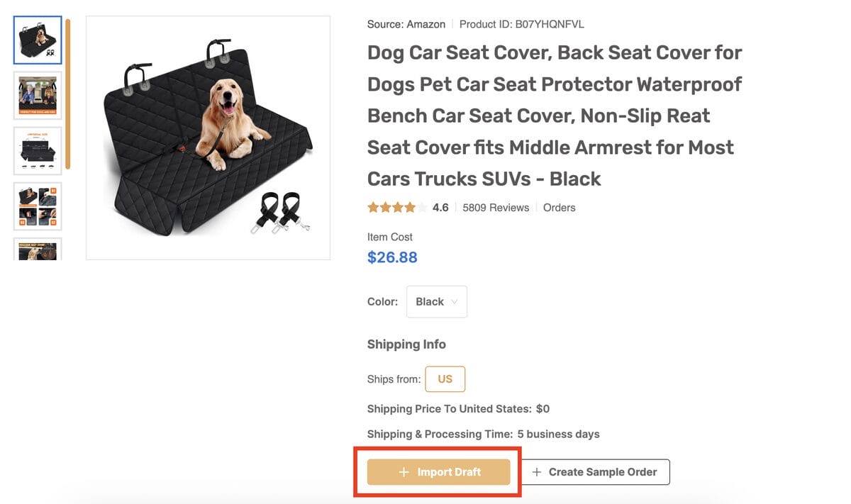Click the orange thumbnail list scrollbar

tap(68, 94)
